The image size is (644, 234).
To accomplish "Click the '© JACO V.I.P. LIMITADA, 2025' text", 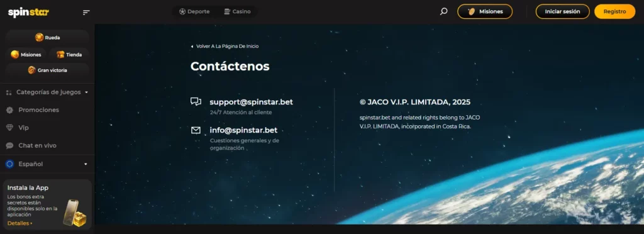I will [x=415, y=103].
